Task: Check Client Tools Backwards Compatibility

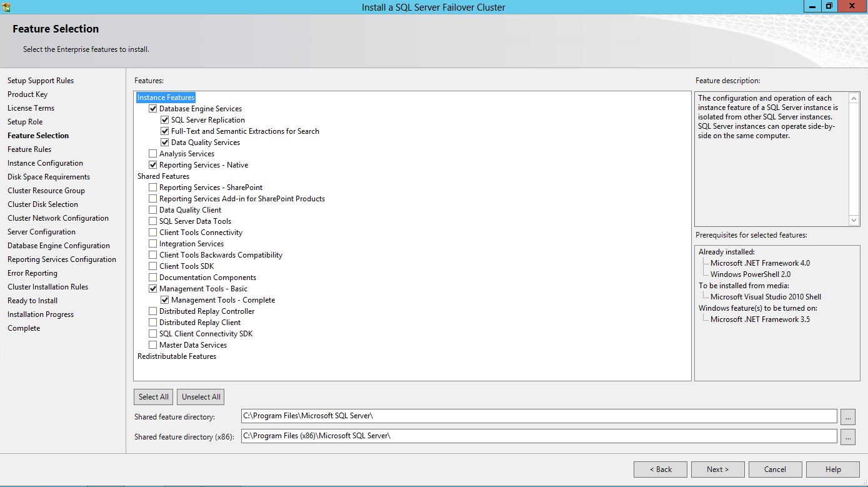Action: (x=153, y=255)
